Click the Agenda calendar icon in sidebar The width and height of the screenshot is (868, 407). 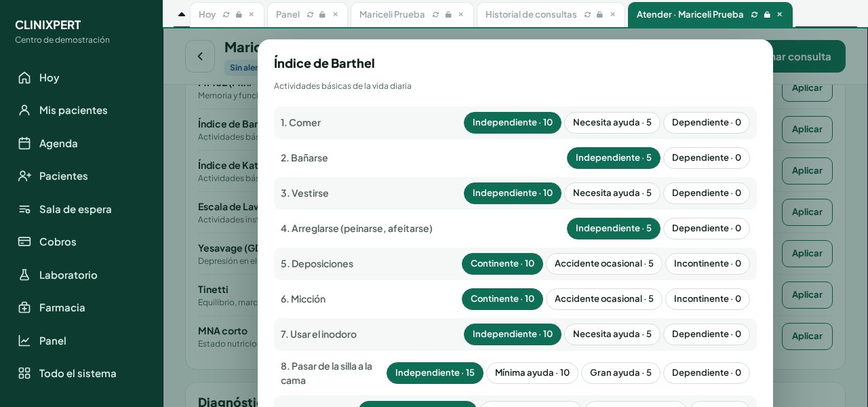pyautogui.click(x=24, y=143)
